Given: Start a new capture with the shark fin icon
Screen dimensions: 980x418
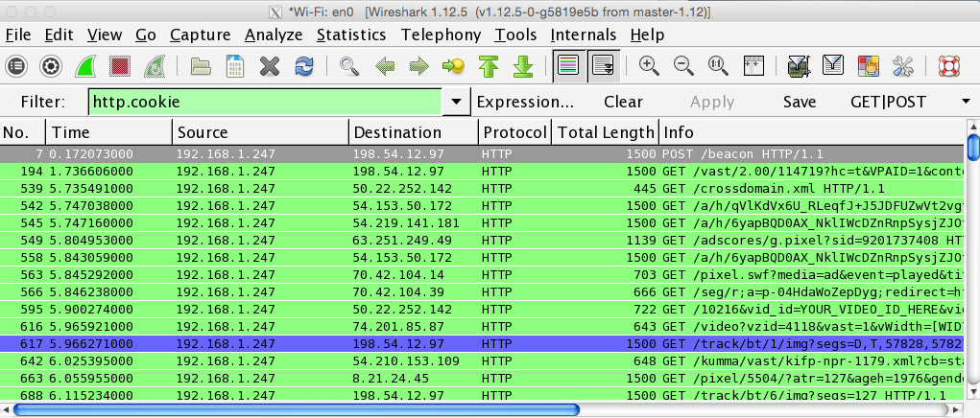Looking at the screenshot, I should [85, 65].
